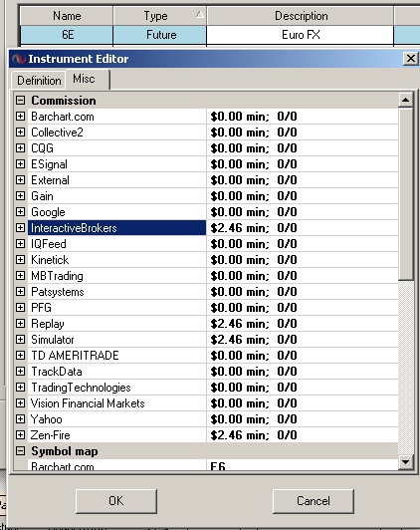This screenshot has width=420, height=530.
Task: Click the scrollbar down arrow
Action: point(405,461)
